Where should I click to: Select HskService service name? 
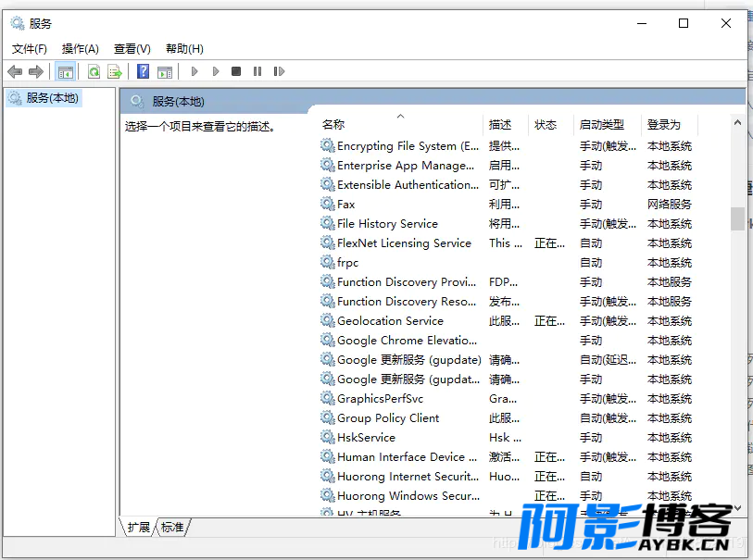366,438
